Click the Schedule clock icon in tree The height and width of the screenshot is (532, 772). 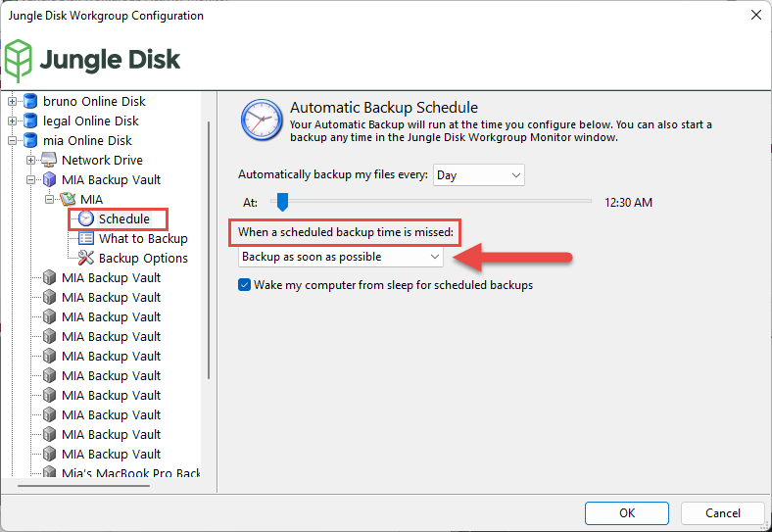85,218
